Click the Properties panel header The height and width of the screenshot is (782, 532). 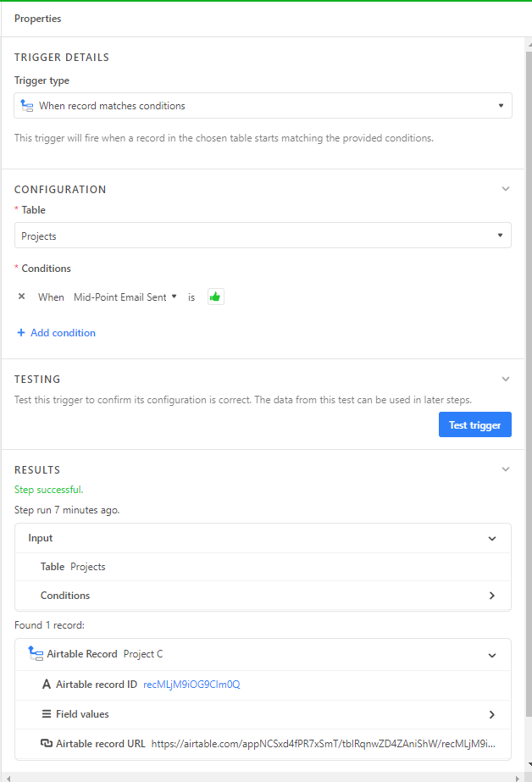[38, 19]
